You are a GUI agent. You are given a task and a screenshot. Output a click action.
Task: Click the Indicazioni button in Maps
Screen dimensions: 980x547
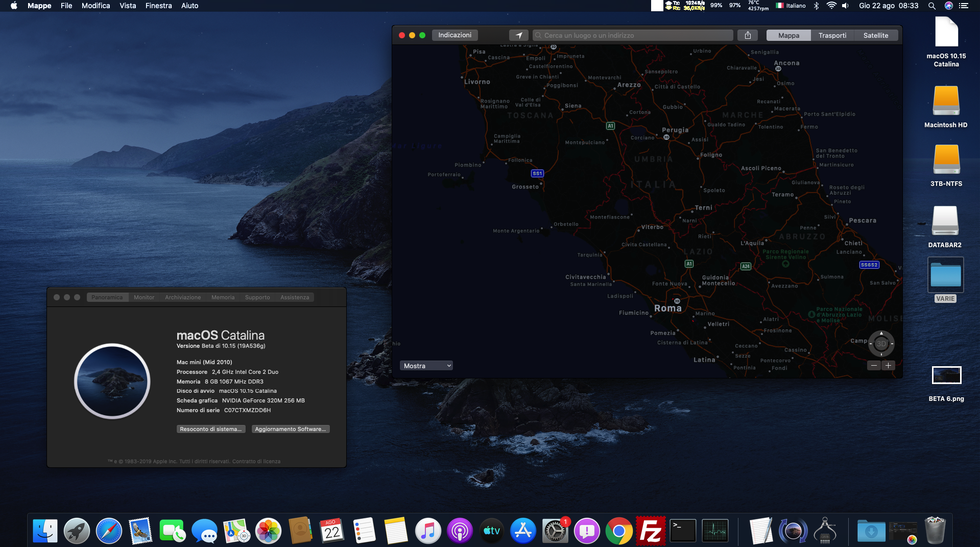(x=455, y=35)
